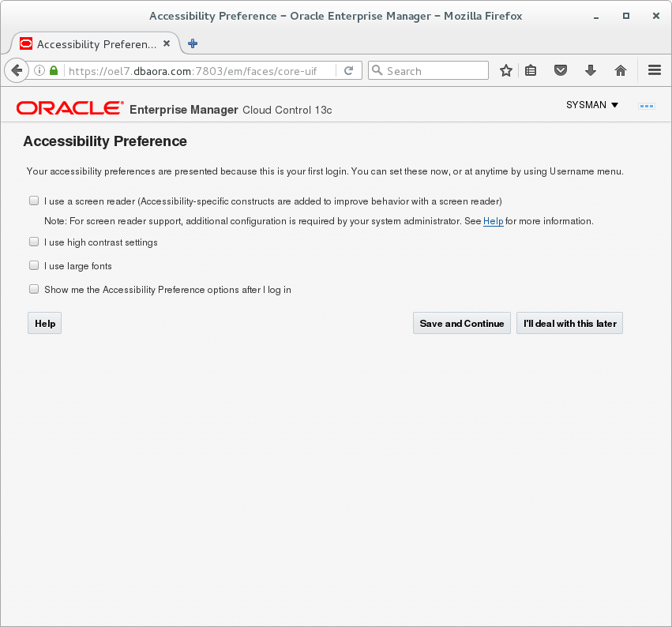
Task: Go to Firefox home page icon
Action: [621, 70]
